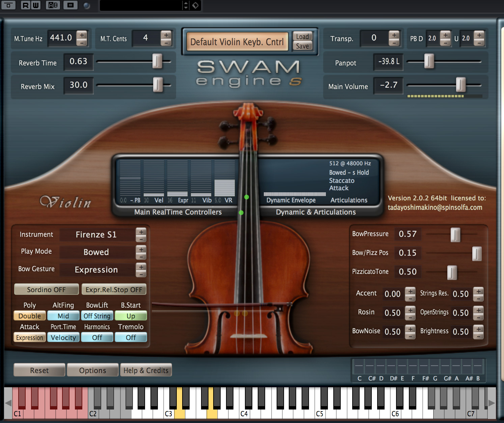
Task: Click the Main Volume slider handle
Action: pos(461,84)
